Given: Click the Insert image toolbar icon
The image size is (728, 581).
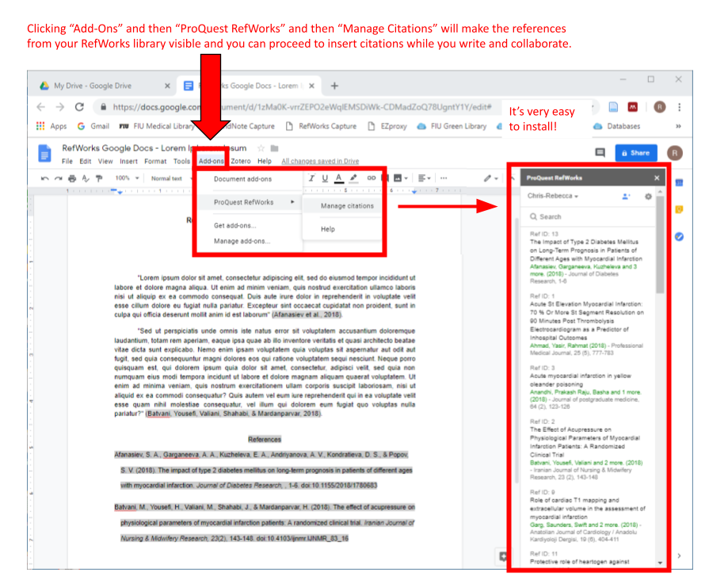Looking at the screenshot, I should [x=398, y=178].
